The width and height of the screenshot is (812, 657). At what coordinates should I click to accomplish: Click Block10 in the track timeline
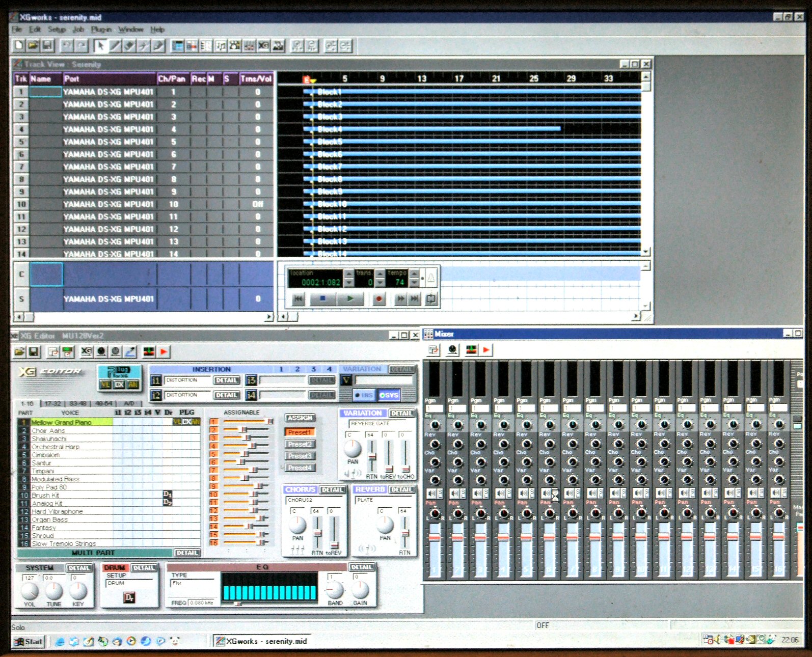point(332,204)
